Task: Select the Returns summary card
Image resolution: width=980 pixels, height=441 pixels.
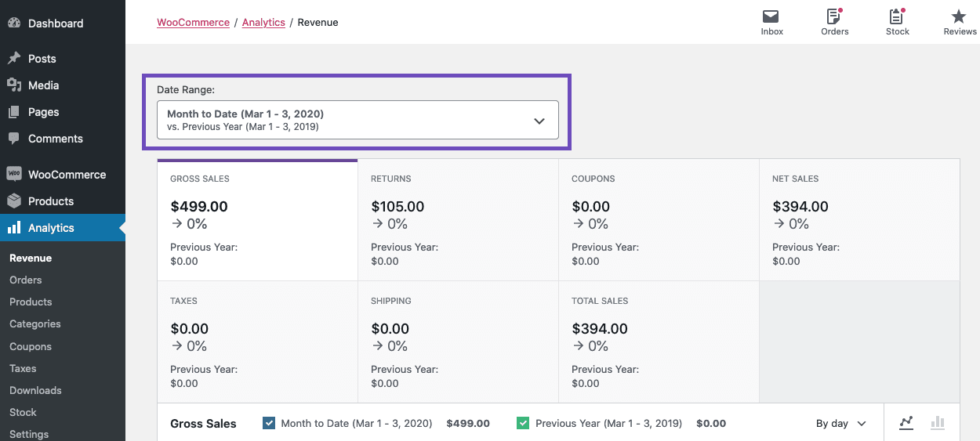Action: tap(458, 220)
